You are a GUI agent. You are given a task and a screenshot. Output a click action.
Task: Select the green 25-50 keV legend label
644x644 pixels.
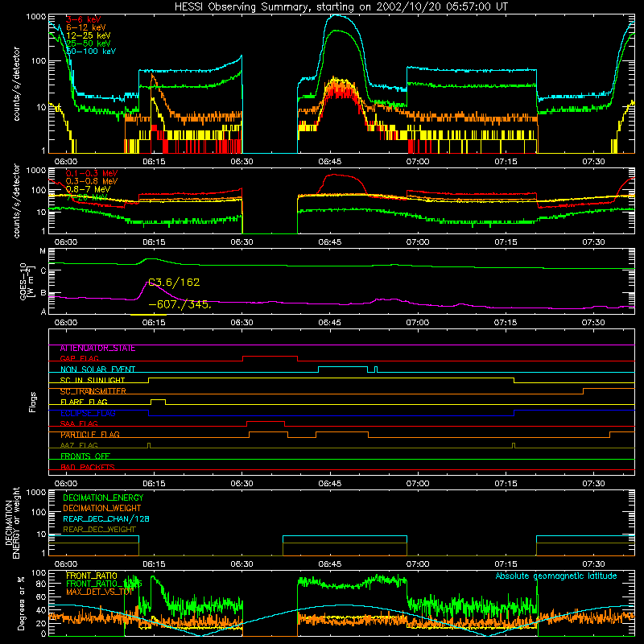89,43
